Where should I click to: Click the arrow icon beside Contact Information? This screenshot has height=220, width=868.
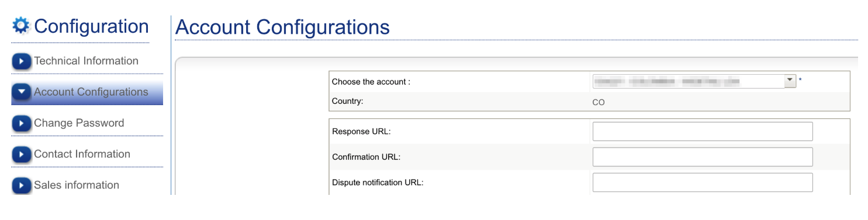pyautogui.click(x=21, y=154)
